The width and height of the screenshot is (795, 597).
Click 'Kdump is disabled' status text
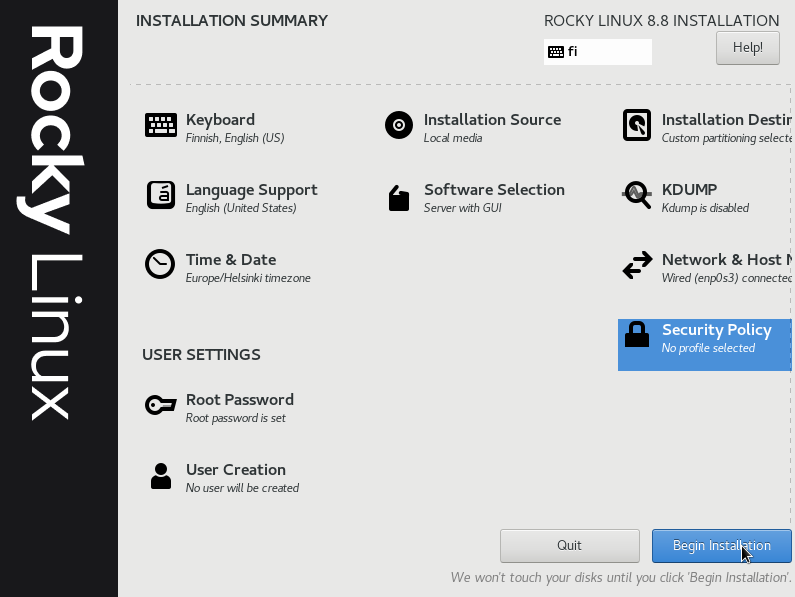click(705, 208)
